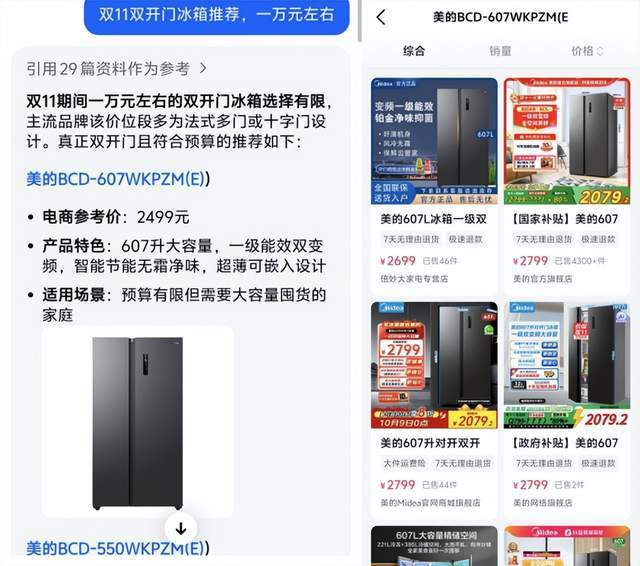Open the 美的BCD-607WKPZM(E) link
Viewport: 640px width, 566px height.
pos(118,179)
